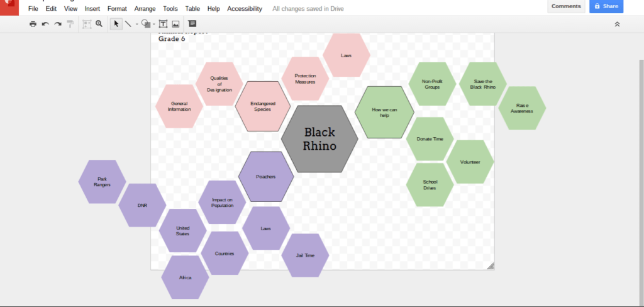Select the Non-Profit Groups hexagon
This screenshot has height=307, width=644.
pos(432,84)
